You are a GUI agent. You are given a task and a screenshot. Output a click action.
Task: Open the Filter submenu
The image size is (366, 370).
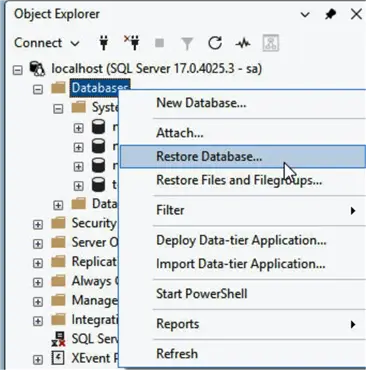point(243,210)
